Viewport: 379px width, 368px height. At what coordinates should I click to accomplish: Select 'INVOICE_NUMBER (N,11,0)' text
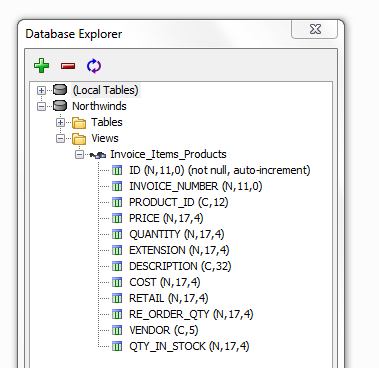point(196,186)
